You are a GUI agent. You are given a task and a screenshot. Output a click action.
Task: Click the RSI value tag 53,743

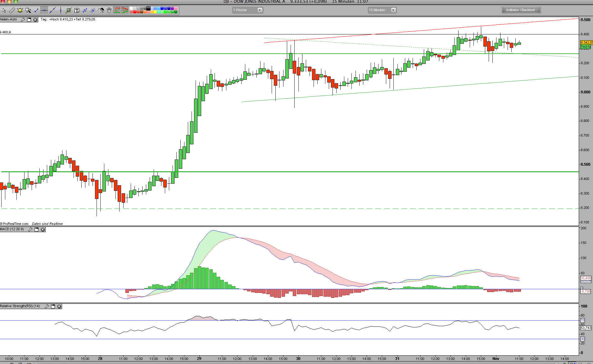tap(586, 328)
